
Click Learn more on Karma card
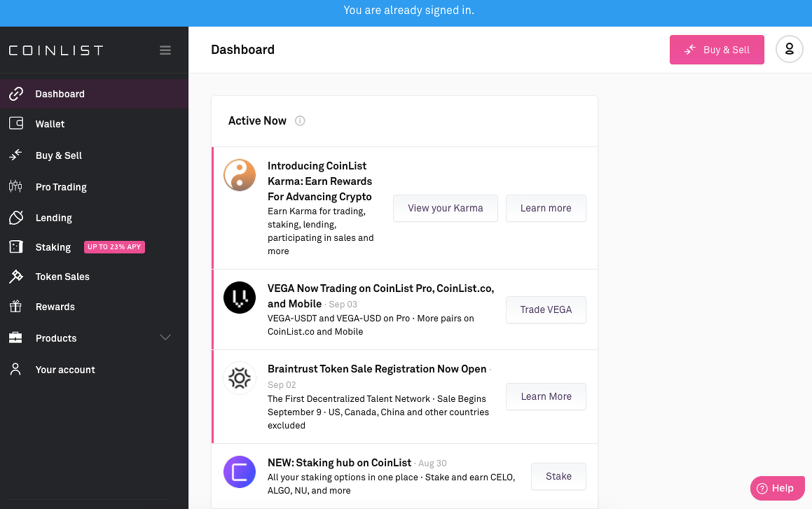coord(546,208)
